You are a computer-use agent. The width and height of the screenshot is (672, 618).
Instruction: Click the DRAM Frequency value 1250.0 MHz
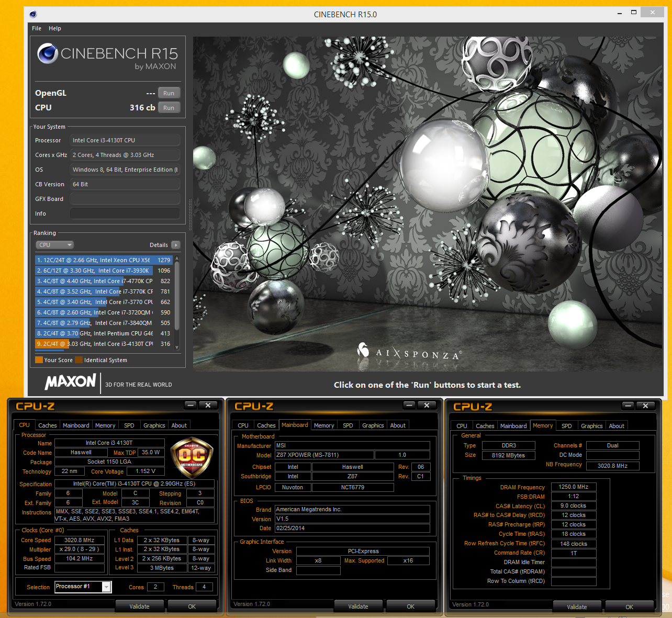coord(574,487)
